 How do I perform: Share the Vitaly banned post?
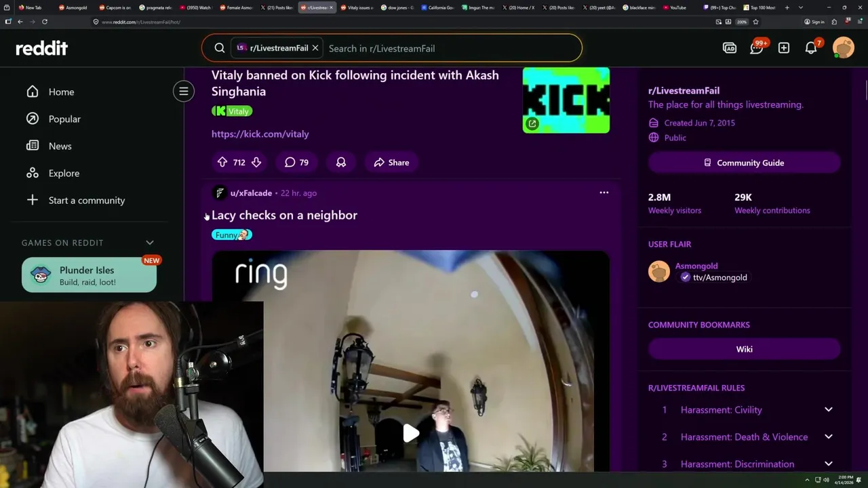pyautogui.click(x=391, y=163)
